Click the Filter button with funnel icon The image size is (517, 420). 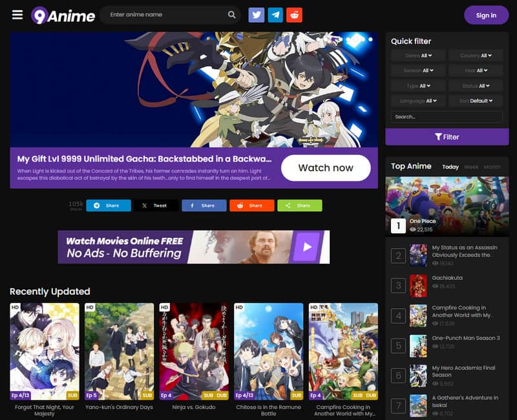(447, 138)
